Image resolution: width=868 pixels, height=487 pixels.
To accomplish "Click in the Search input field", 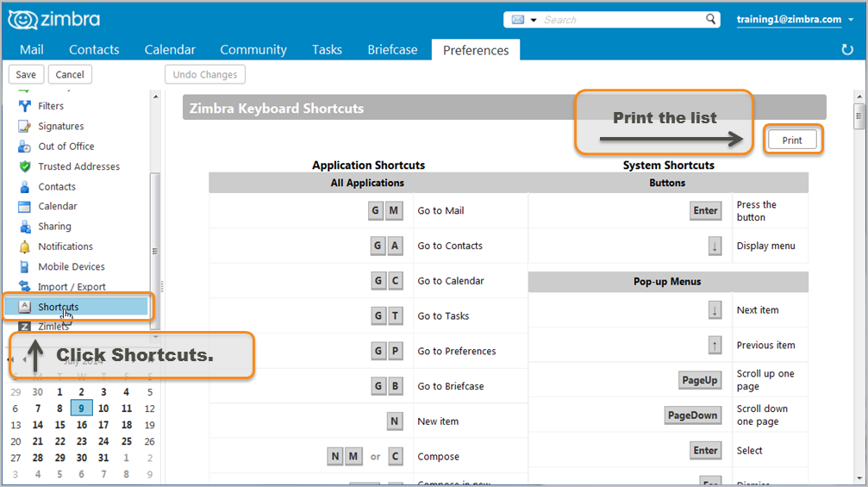I will click(622, 20).
